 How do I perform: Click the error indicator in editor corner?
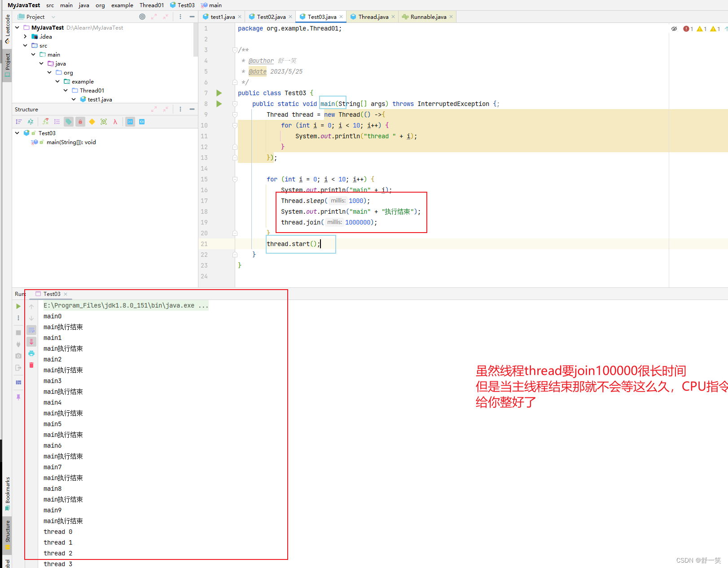(688, 29)
